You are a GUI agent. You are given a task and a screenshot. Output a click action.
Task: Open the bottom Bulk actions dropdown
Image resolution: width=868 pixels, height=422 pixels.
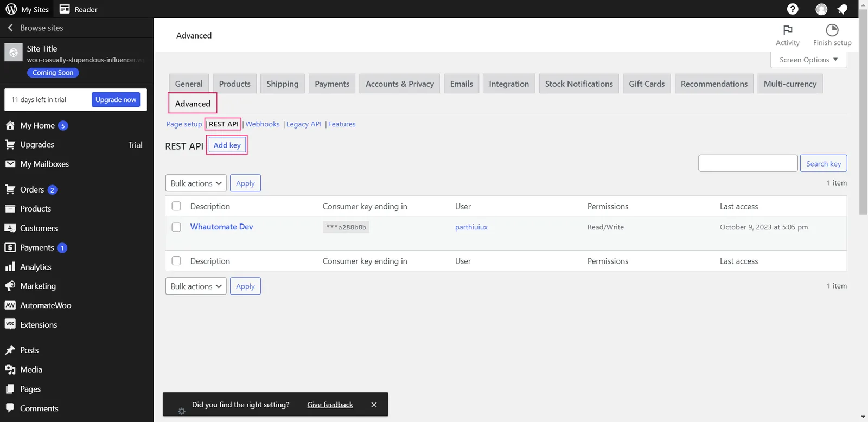(x=196, y=286)
